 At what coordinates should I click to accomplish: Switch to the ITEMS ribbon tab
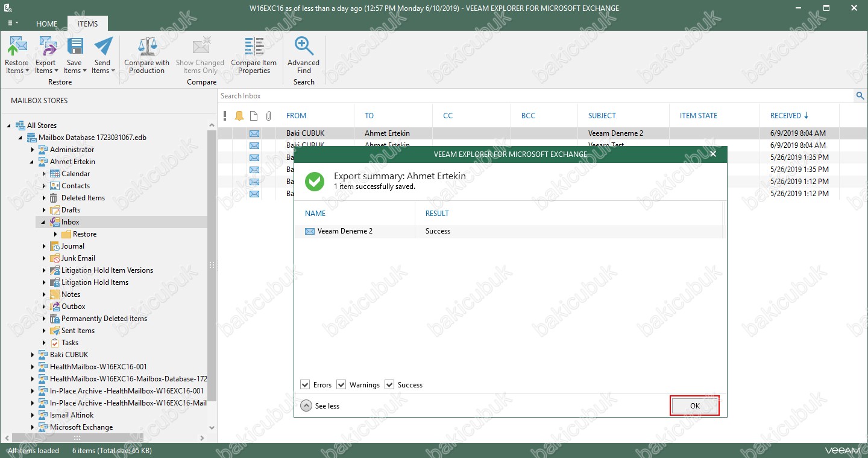click(x=87, y=24)
